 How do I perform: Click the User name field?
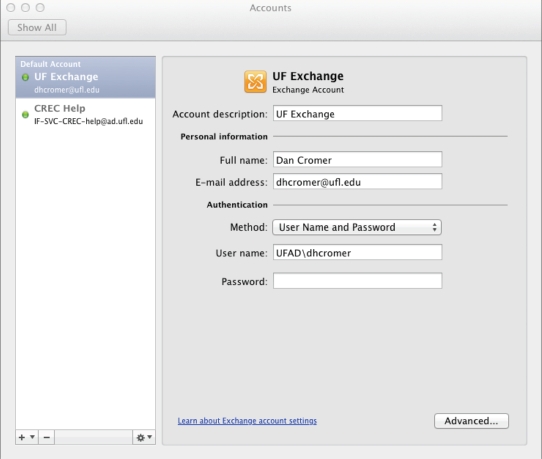point(357,253)
